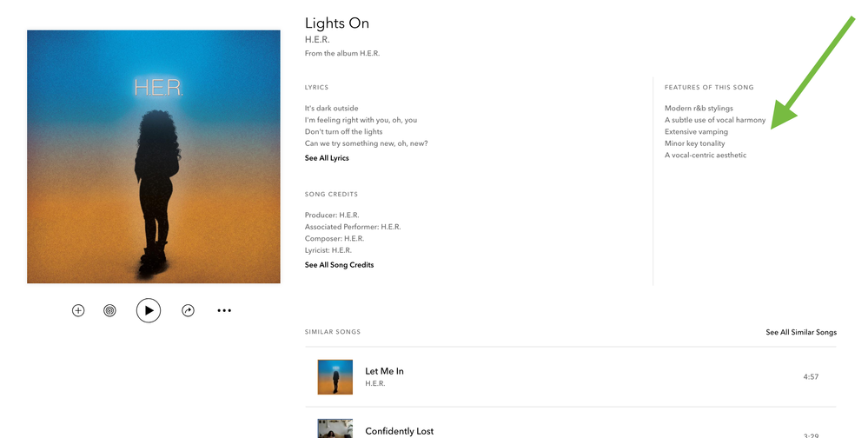The width and height of the screenshot is (868, 438).
Task: Click the Lights On song title
Action: point(337,23)
